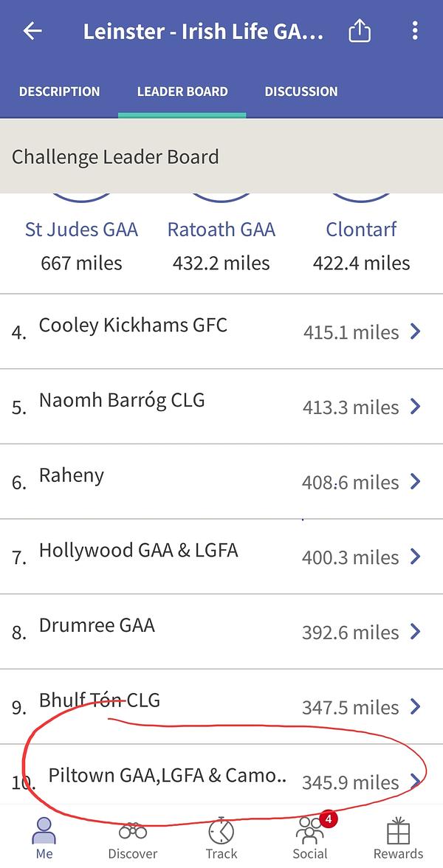Screen dimensions: 443x868
Task: Expand Hollywood GAA & LGFA chevron
Action: coord(416,556)
